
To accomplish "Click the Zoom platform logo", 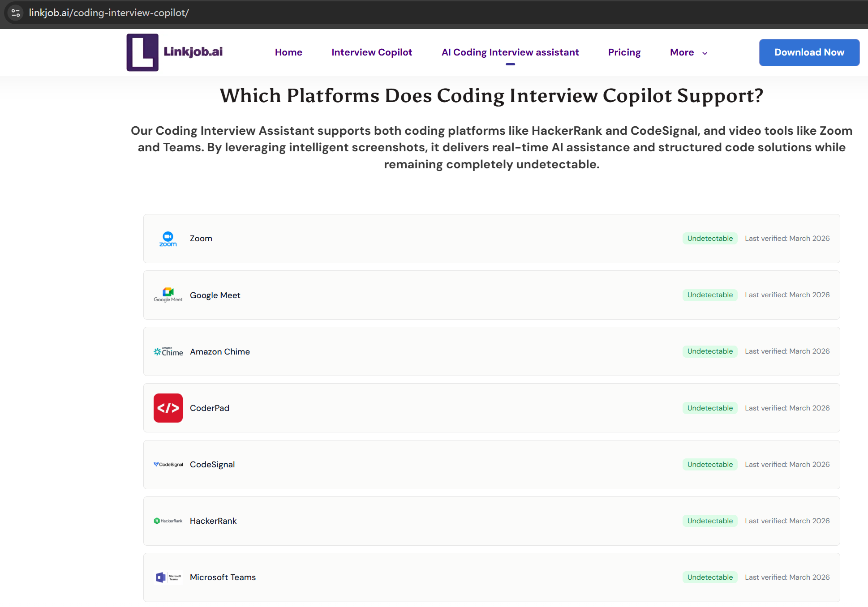I will tap(168, 239).
